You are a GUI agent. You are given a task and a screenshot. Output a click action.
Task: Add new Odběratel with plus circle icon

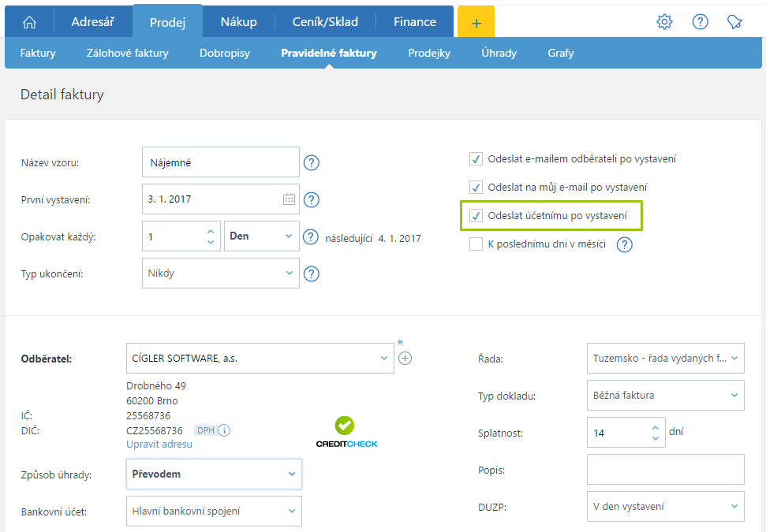click(x=405, y=359)
